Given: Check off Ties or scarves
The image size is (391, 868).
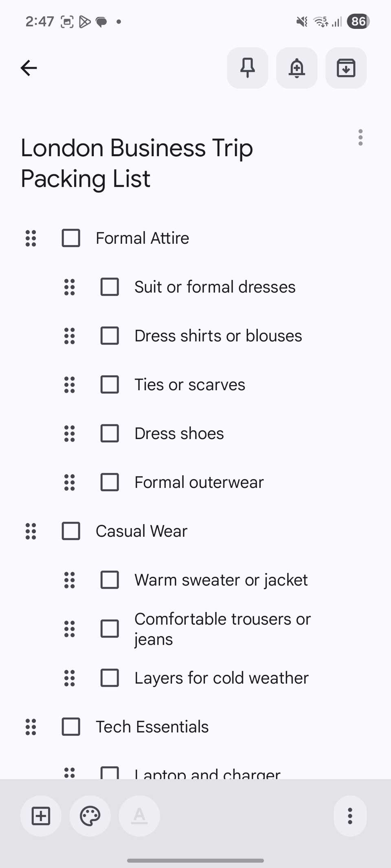Looking at the screenshot, I should point(110,385).
